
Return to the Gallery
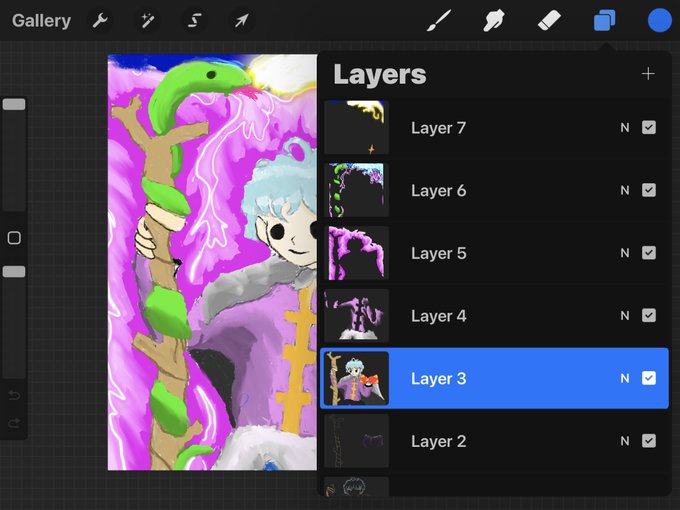click(x=41, y=21)
